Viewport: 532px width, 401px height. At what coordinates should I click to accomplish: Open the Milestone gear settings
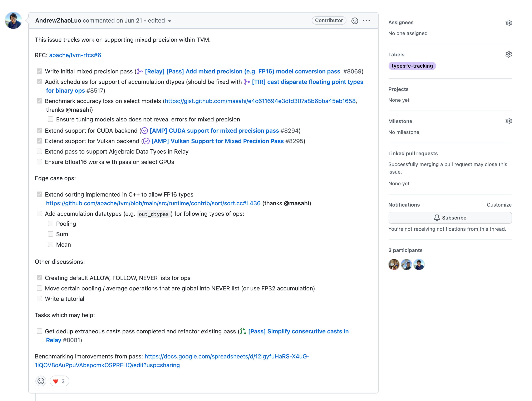tap(508, 121)
